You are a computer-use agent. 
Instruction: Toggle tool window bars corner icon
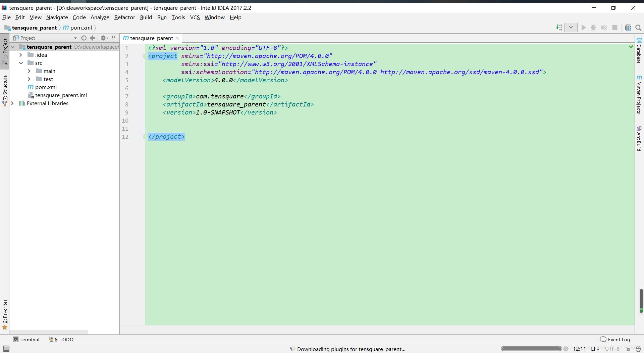coord(6,349)
